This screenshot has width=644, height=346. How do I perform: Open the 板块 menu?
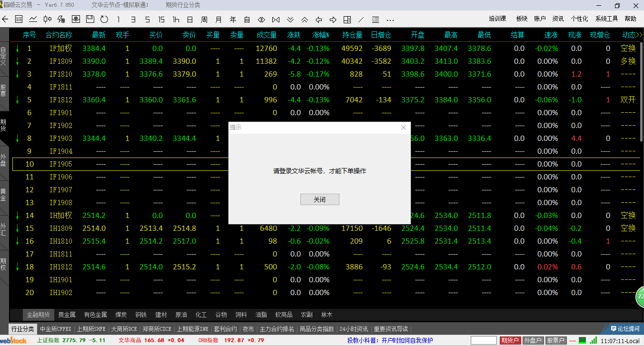(x=522, y=19)
